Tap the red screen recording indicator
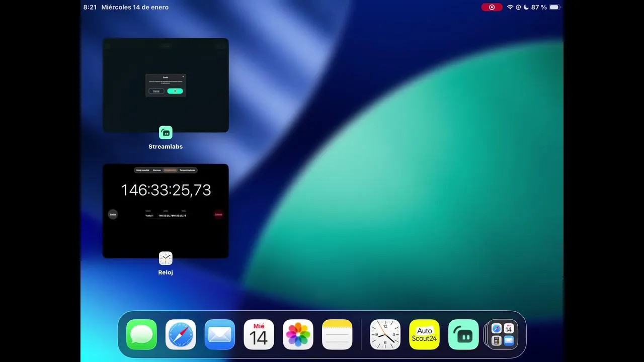Image resolution: width=644 pixels, height=362 pixels. tap(492, 7)
